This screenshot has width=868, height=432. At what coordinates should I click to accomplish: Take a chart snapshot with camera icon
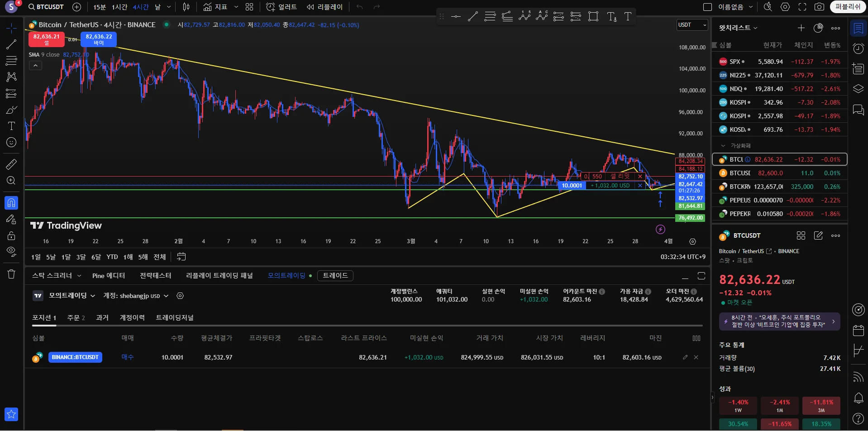pyautogui.click(x=819, y=7)
